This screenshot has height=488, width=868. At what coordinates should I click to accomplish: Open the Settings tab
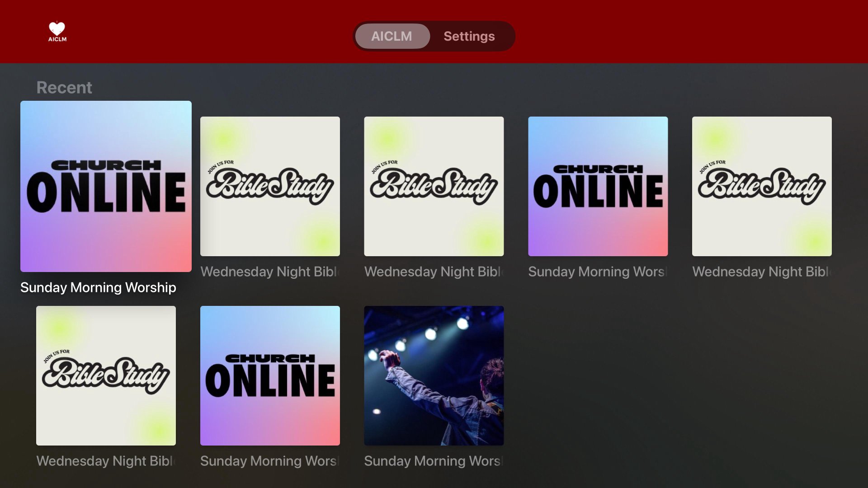pos(469,36)
